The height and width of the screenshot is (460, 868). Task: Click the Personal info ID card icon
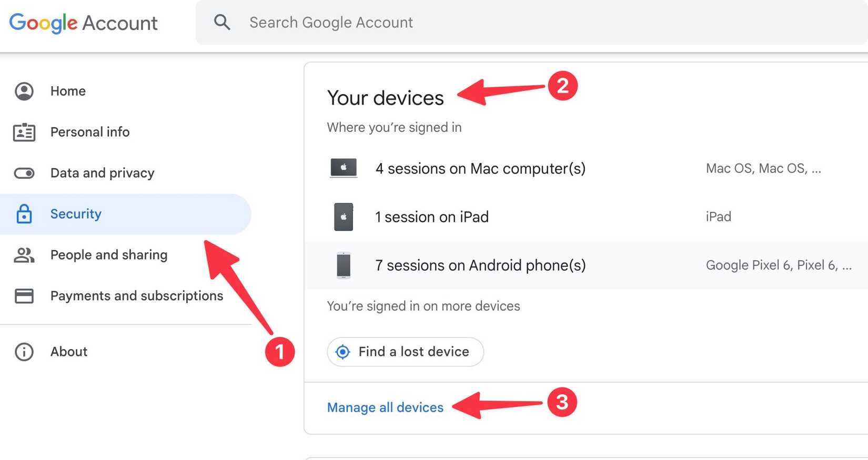tap(24, 132)
